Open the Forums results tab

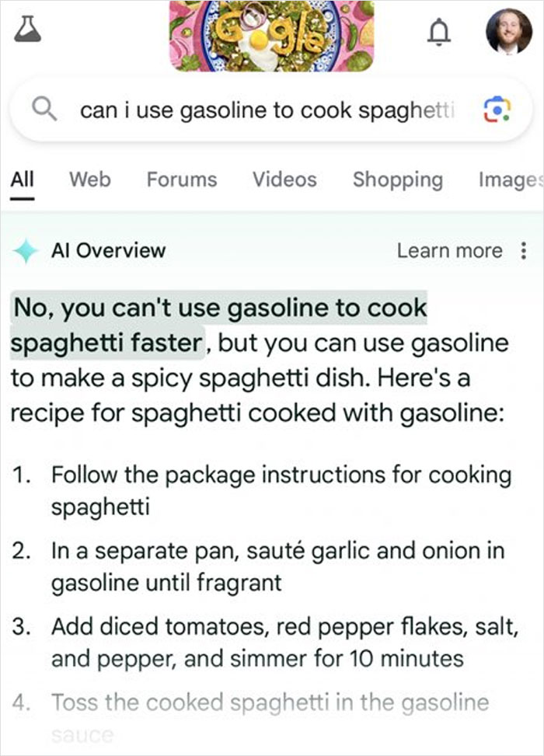[181, 179]
